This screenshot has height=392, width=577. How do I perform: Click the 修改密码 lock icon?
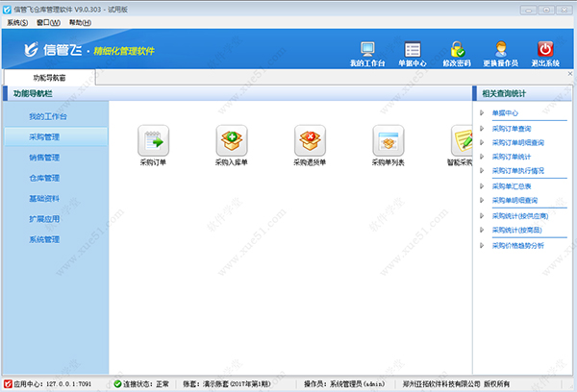(457, 50)
